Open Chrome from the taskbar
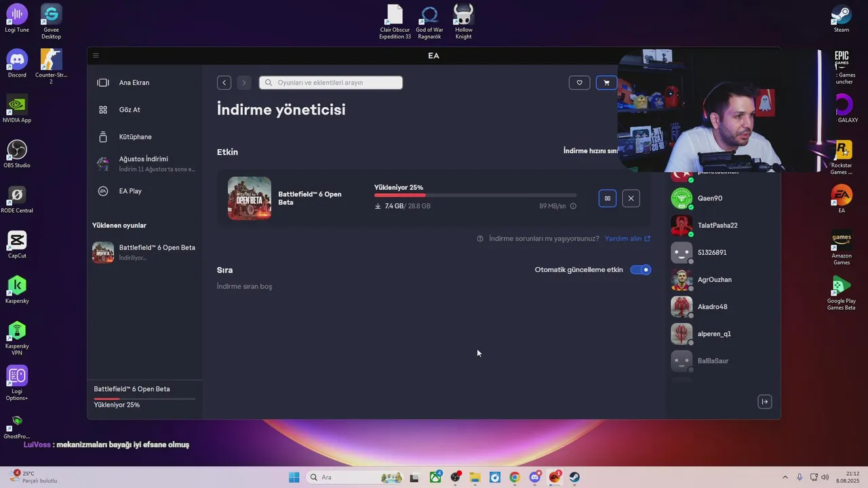The image size is (868, 488). 515,477
